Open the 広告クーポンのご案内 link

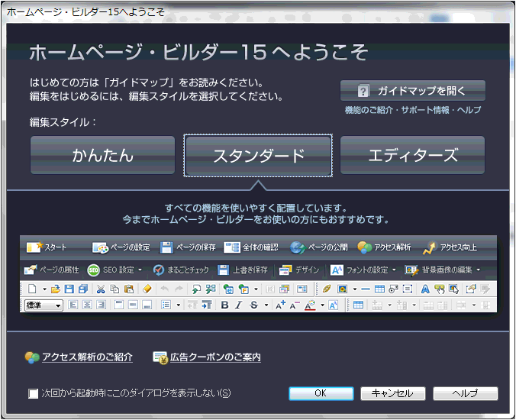pyautogui.click(x=215, y=357)
